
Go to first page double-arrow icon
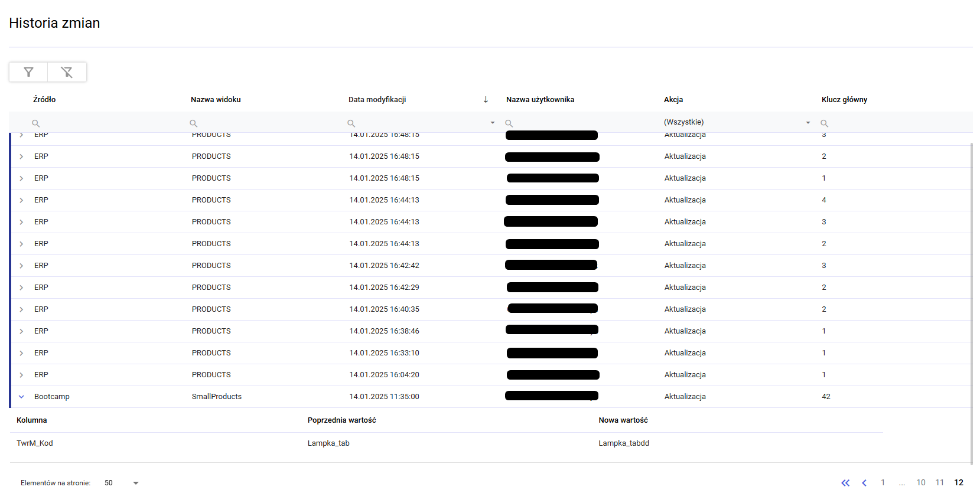845,483
